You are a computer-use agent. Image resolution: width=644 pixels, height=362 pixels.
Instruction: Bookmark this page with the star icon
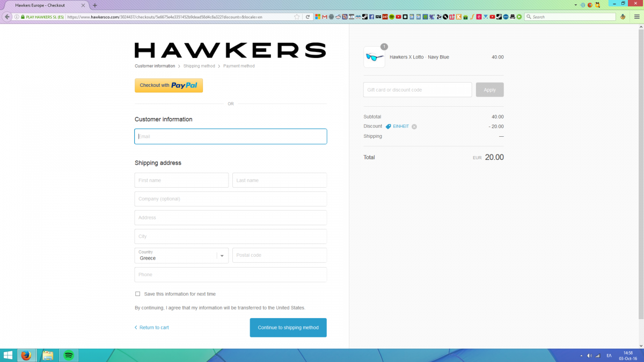[x=297, y=17]
